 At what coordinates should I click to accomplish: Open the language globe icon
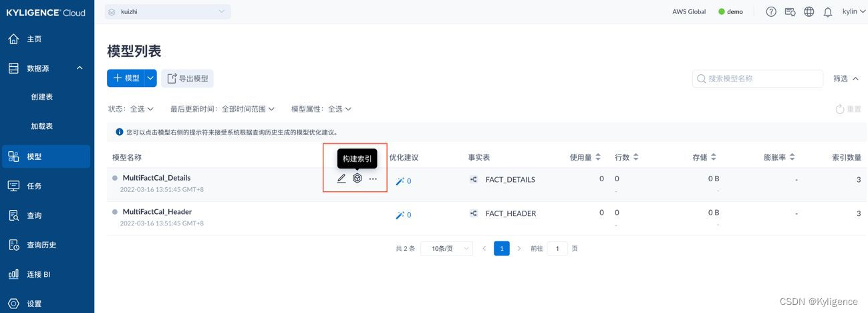[x=809, y=11]
